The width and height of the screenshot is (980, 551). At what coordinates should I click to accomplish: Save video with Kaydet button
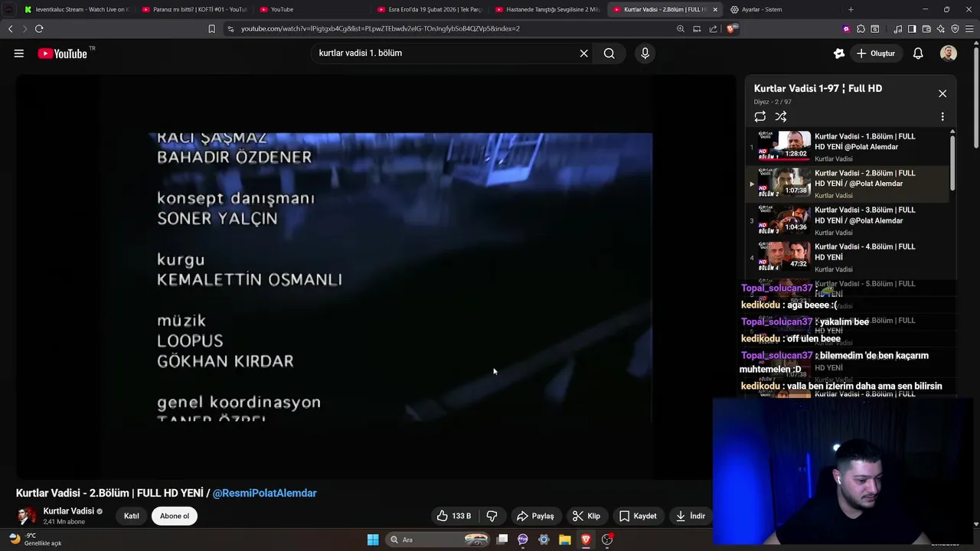tap(638, 516)
